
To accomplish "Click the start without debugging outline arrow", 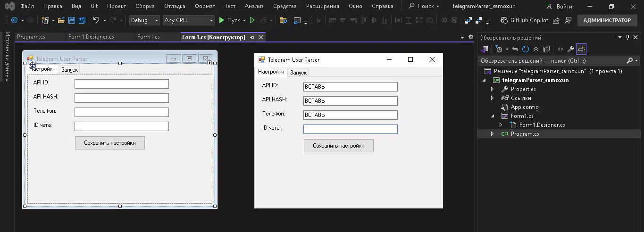I will click(252, 20).
